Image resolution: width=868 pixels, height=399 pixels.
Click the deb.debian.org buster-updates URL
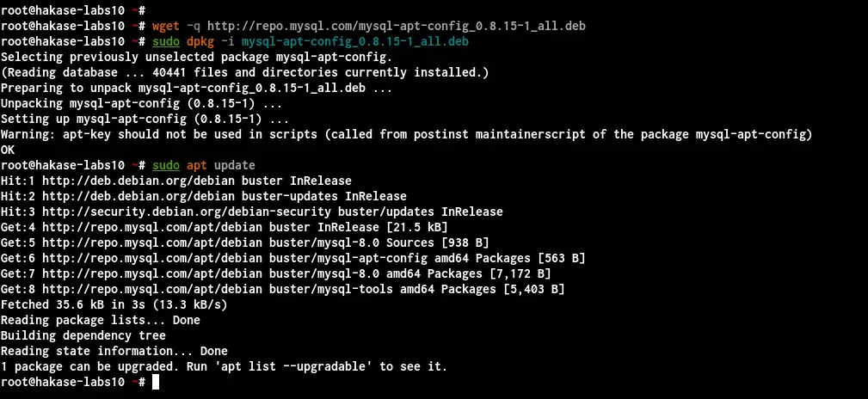pyautogui.click(x=190, y=196)
